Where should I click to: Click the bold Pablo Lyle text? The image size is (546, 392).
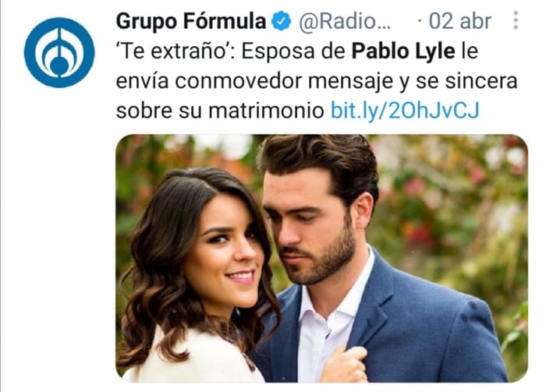403,51
